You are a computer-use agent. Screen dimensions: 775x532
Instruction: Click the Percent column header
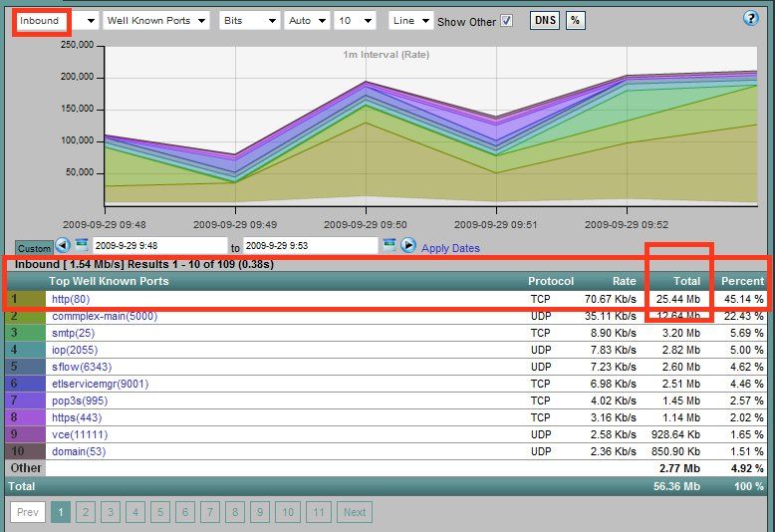[x=742, y=281]
